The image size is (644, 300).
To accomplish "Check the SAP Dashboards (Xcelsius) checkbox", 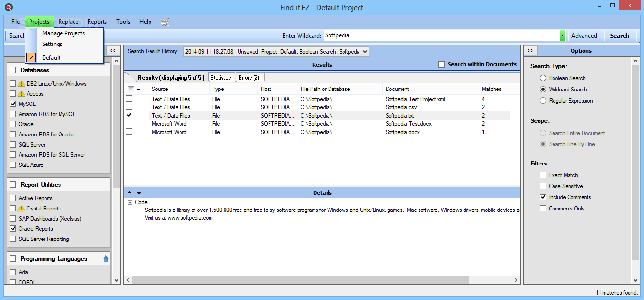I will click(x=13, y=219).
